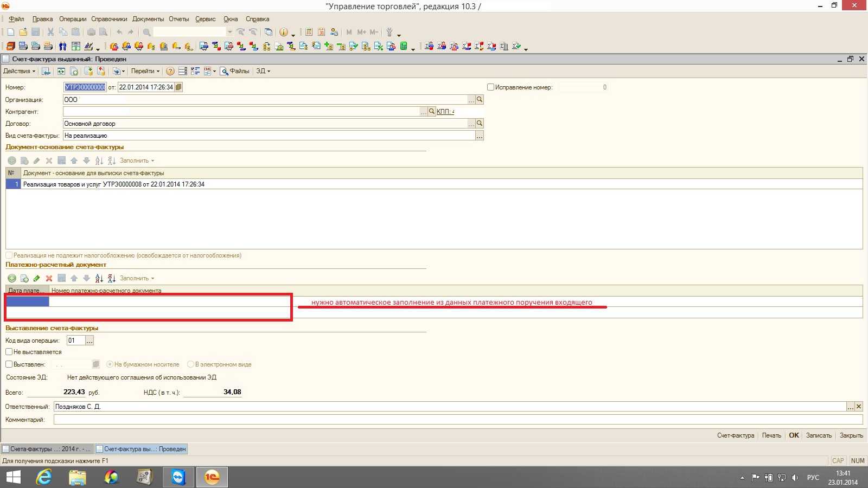The height and width of the screenshot is (488, 868).
Task: Click the magnifier icon next to the Организация field
Action: 480,100
